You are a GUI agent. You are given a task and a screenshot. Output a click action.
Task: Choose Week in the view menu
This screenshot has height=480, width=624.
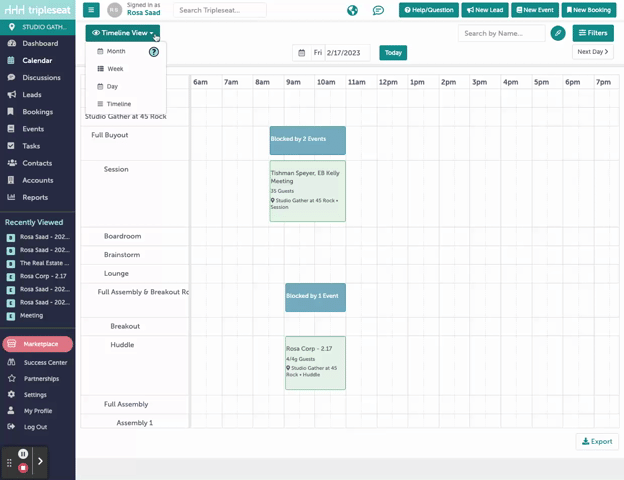tap(115, 69)
